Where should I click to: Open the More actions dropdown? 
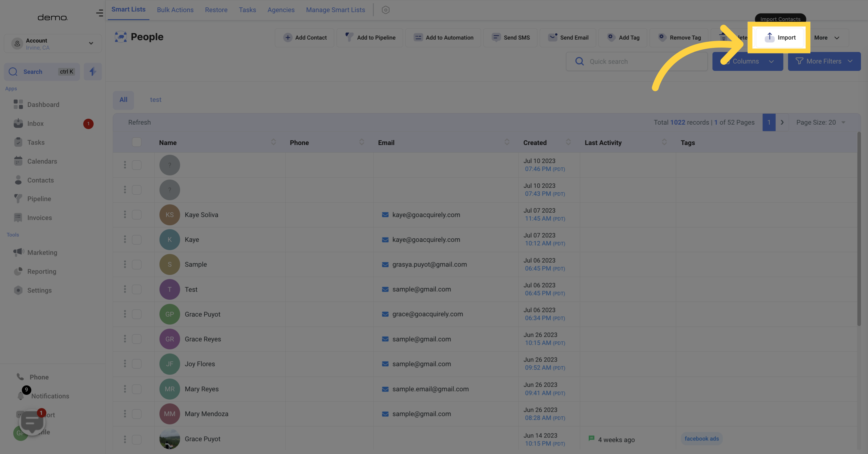click(x=827, y=38)
